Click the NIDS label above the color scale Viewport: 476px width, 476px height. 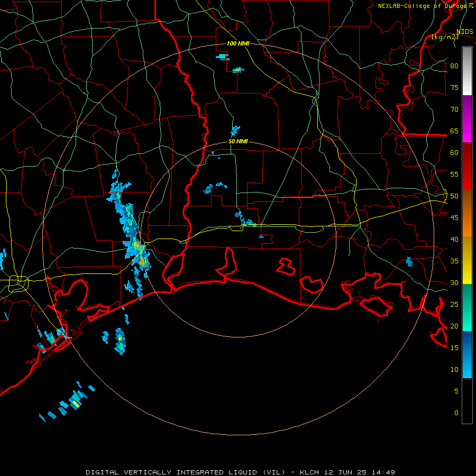click(x=465, y=32)
